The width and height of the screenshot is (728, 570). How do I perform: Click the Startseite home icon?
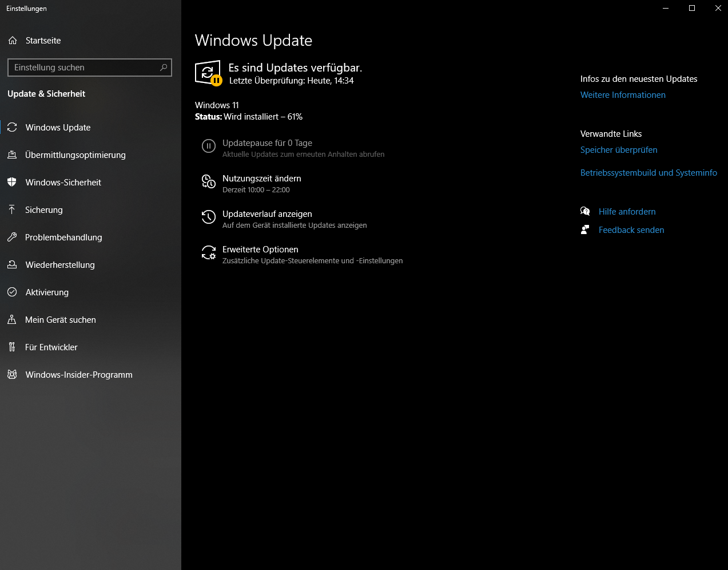13,41
